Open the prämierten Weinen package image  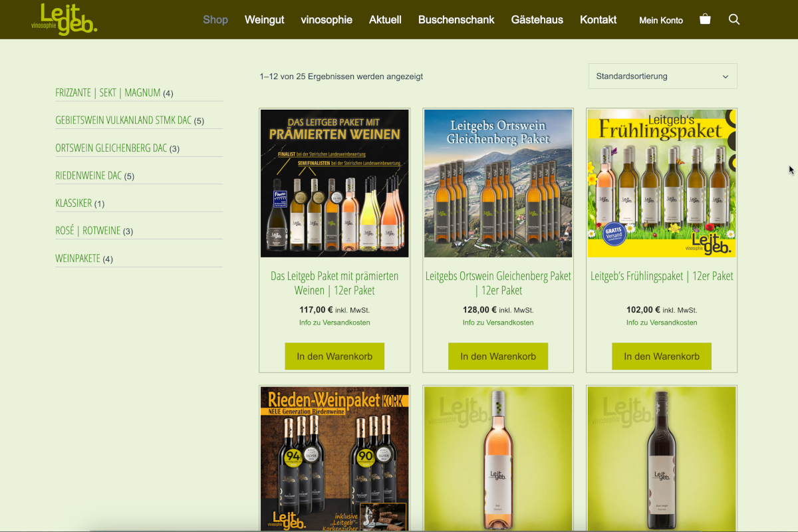(334, 184)
